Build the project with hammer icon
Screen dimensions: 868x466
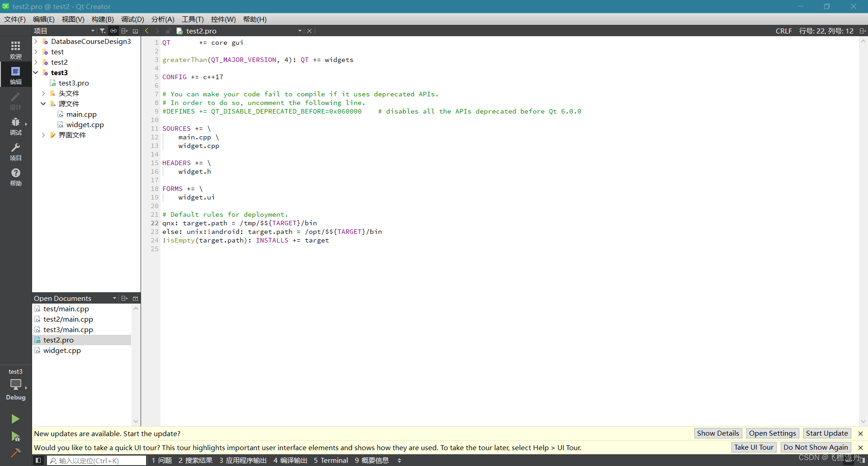coord(15,453)
